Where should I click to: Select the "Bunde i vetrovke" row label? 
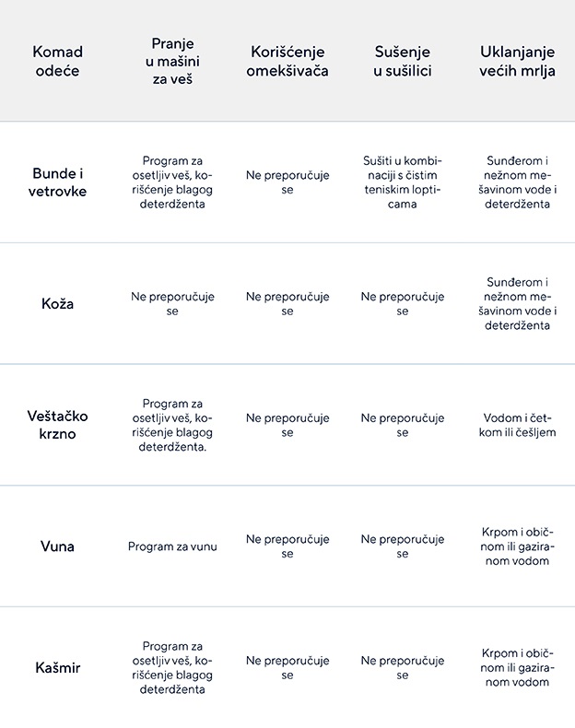point(59,182)
